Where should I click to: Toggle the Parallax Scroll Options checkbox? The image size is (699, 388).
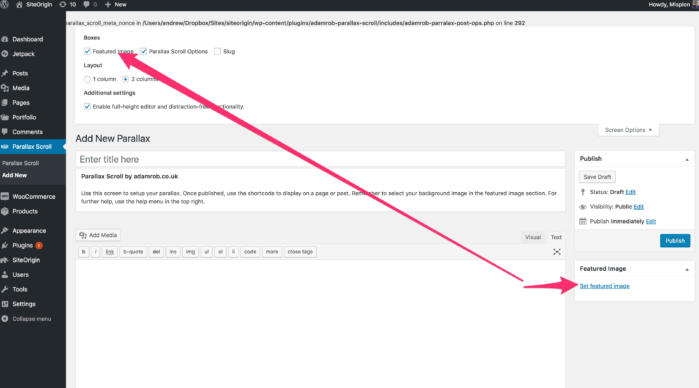[143, 51]
